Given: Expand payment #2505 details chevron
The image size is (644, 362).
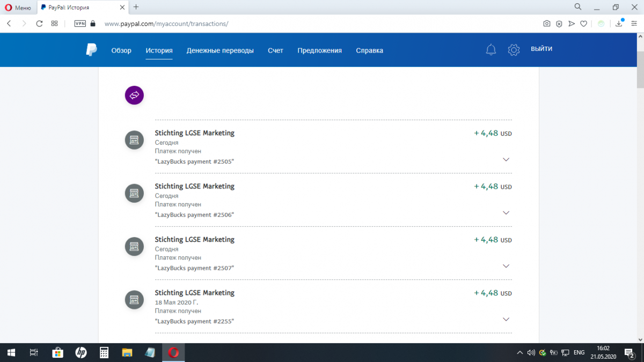Looking at the screenshot, I should 506,160.
